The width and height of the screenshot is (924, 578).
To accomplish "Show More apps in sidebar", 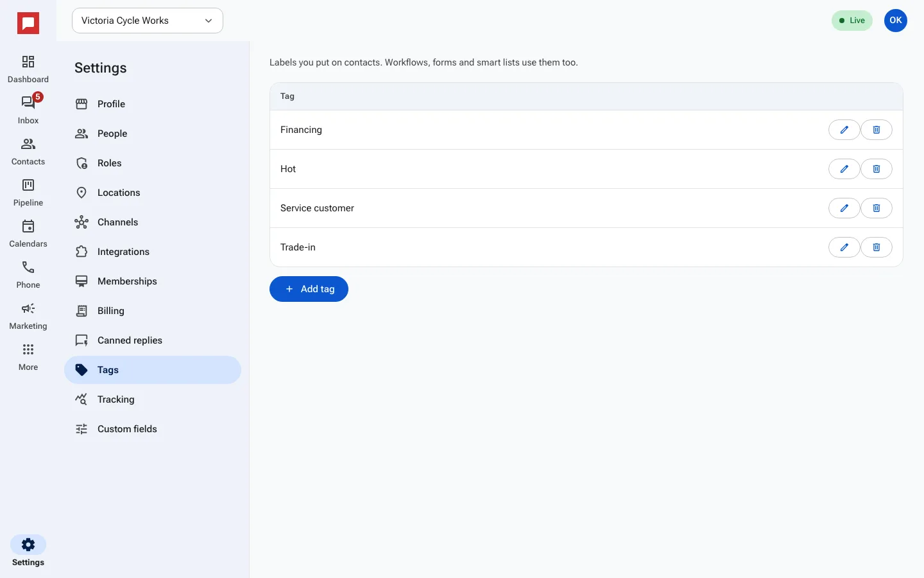I will (28, 356).
